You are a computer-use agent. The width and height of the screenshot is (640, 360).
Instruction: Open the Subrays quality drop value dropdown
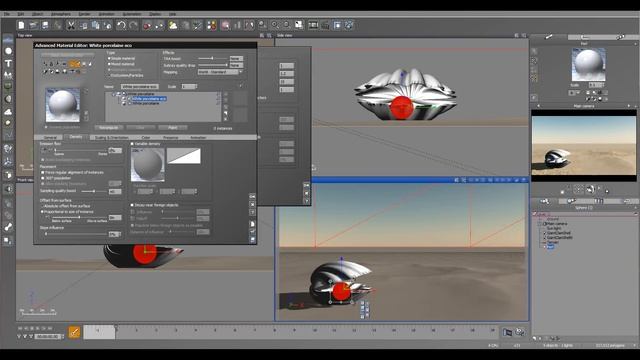[x=237, y=65]
